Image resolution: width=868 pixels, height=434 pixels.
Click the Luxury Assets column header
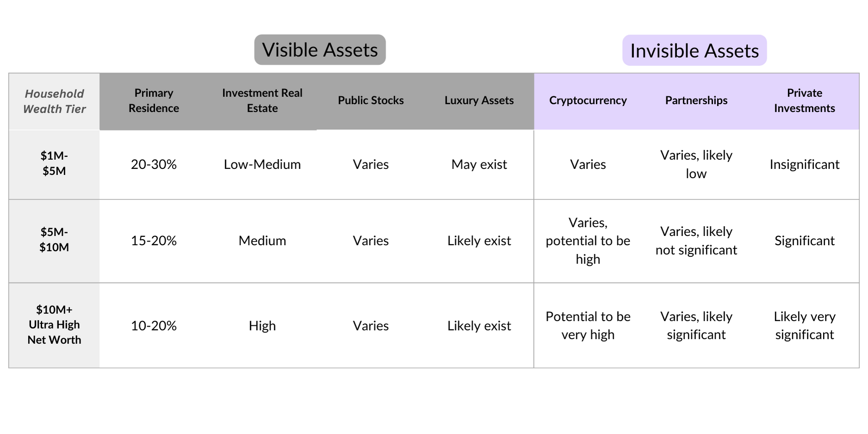click(x=479, y=100)
